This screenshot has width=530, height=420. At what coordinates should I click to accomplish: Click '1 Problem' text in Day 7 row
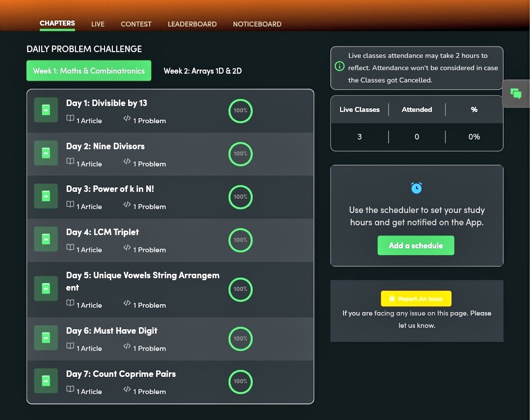click(x=150, y=392)
